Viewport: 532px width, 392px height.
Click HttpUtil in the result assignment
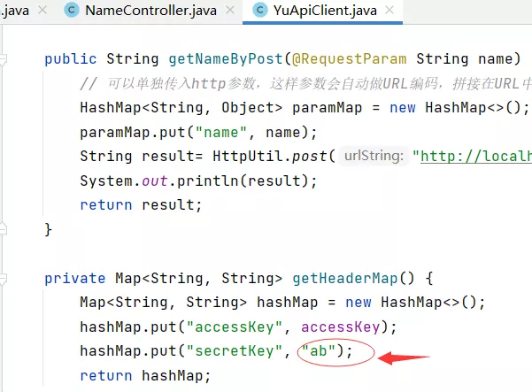click(248, 157)
